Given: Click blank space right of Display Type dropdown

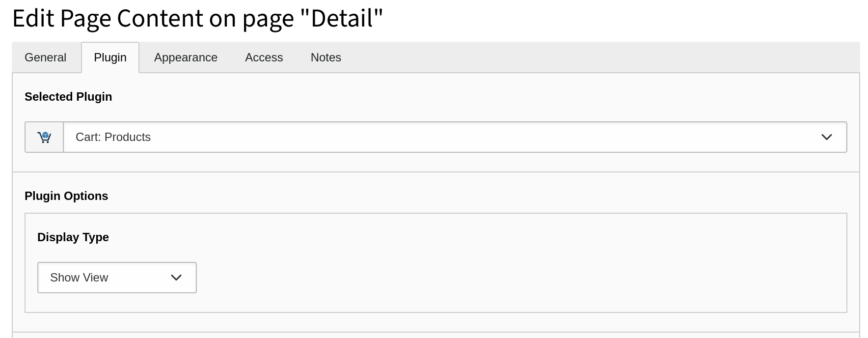Looking at the screenshot, I should (x=491, y=278).
